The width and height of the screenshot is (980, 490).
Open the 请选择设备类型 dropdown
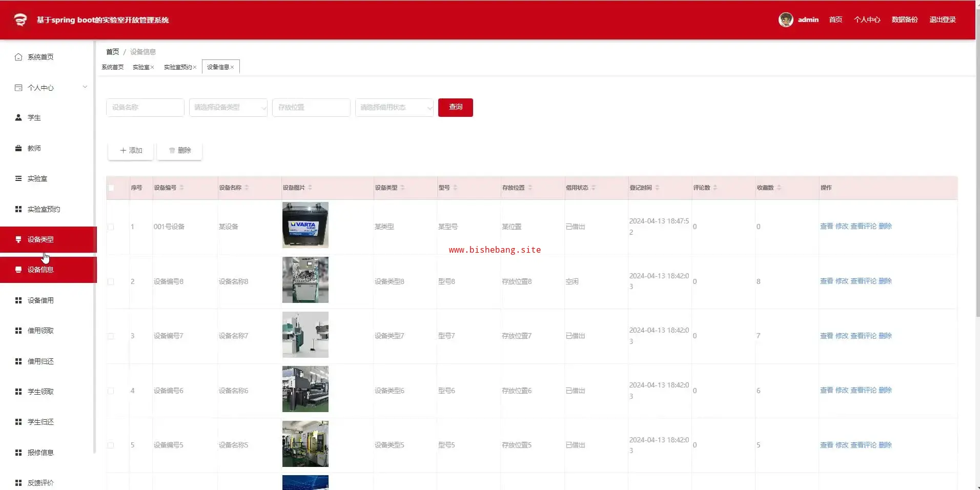click(228, 108)
